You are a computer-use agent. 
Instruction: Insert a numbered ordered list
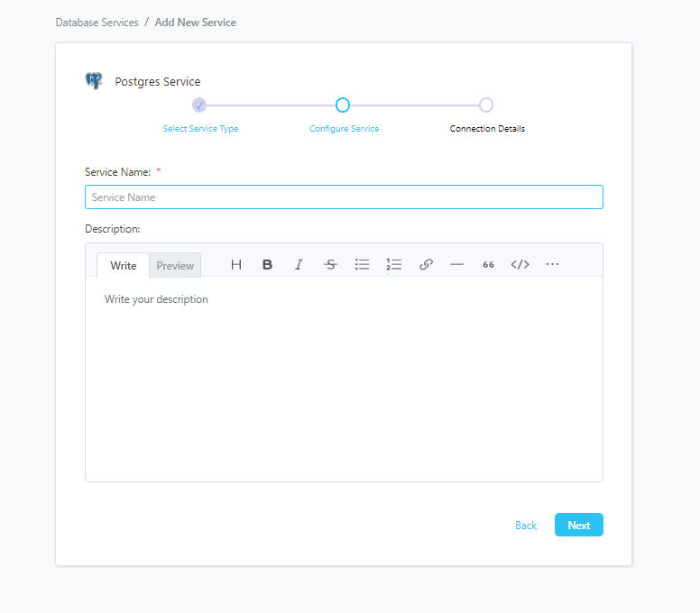(x=393, y=264)
